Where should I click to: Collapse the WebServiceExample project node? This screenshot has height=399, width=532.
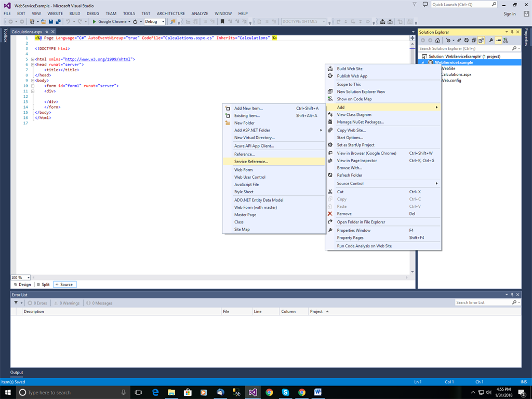422,62
